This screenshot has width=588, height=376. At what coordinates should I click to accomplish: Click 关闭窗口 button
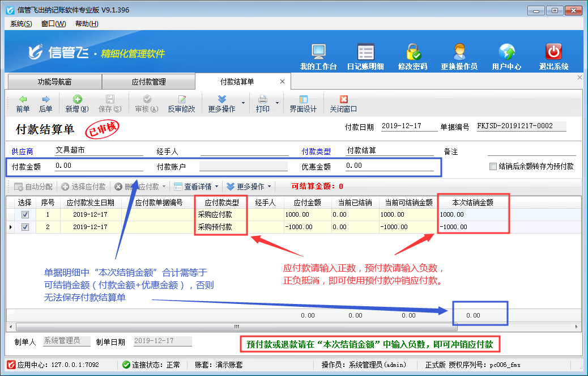[x=343, y=103]
